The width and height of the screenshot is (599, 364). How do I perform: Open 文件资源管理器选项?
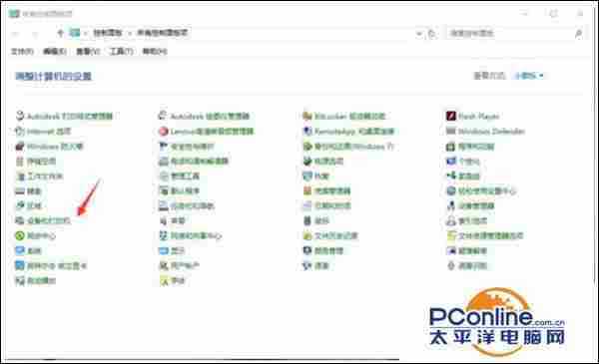[x=484, y=236]
